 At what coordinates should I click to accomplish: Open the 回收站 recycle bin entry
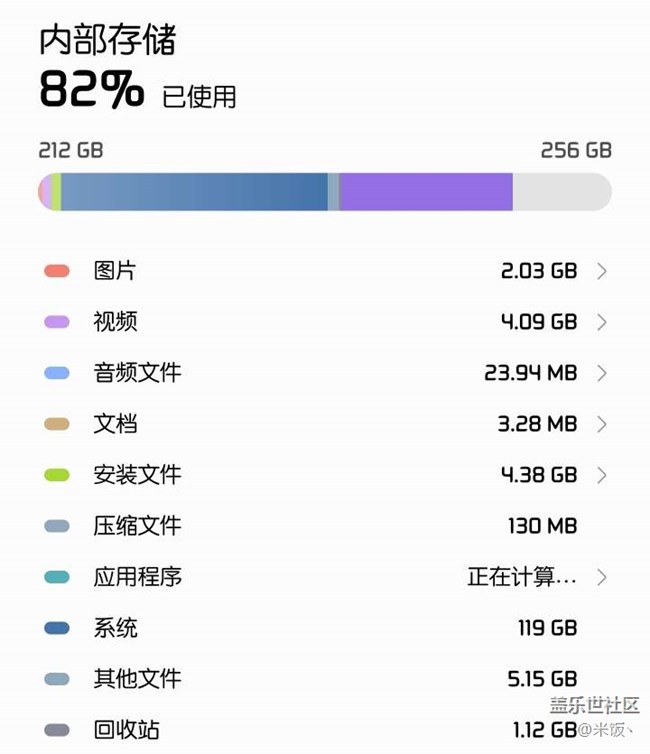pyautogui.click(x=127, y=730)
